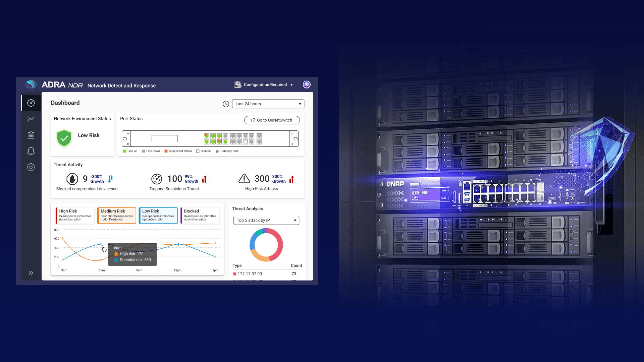644x362 pixels.
Task: Open the Top 5 attack by IP dropdown
Action: 266,220
